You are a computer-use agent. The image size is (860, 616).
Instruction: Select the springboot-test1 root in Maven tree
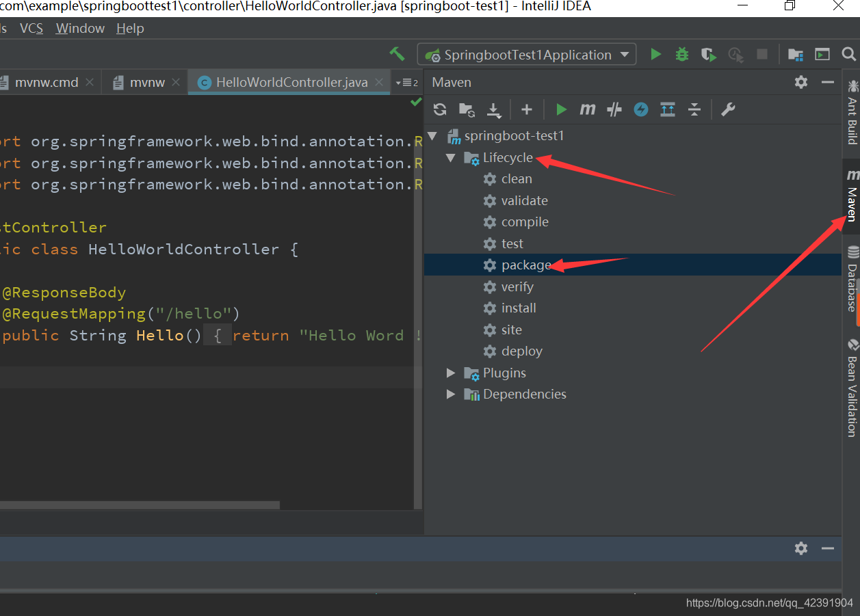click(x=514, y=136)
